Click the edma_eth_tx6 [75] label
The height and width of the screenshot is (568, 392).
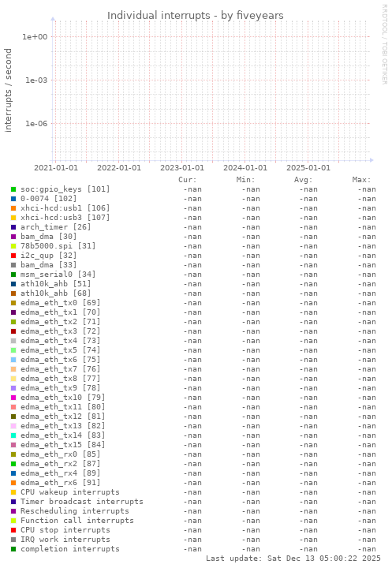60,360
